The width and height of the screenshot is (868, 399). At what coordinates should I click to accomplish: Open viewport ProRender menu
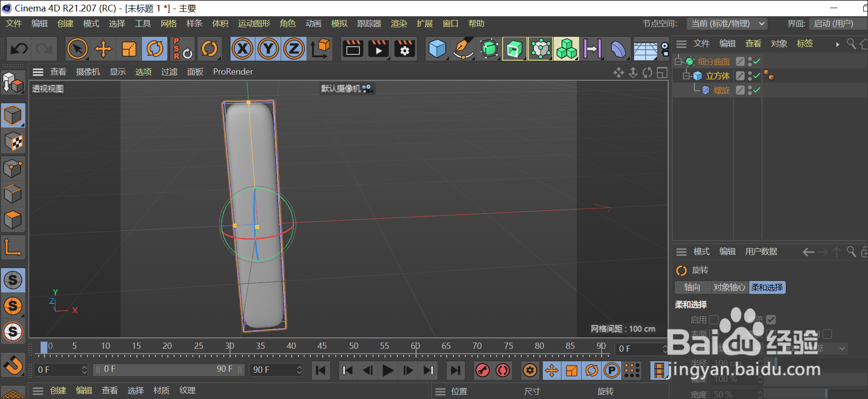pyautogui.click(x=233, y=72)
